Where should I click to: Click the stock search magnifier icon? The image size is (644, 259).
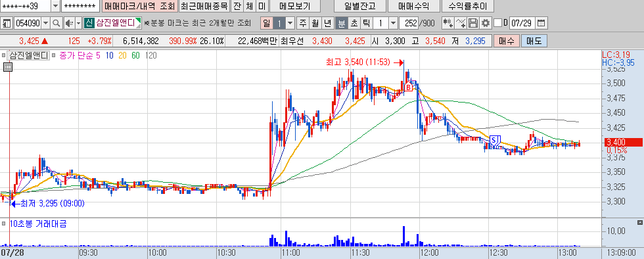pyautogui.click(x=57, y=23)
